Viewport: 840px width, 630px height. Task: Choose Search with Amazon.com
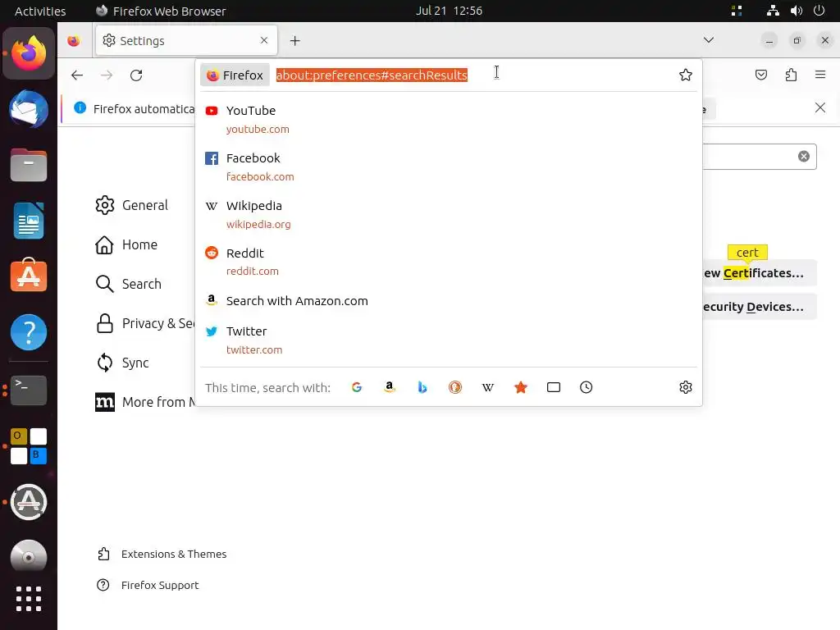tap(449, 301)
